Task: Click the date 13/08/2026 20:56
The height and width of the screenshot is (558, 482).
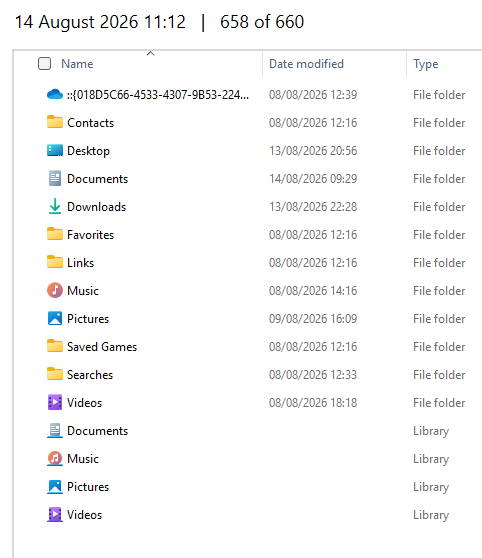Action: [313, 151]
